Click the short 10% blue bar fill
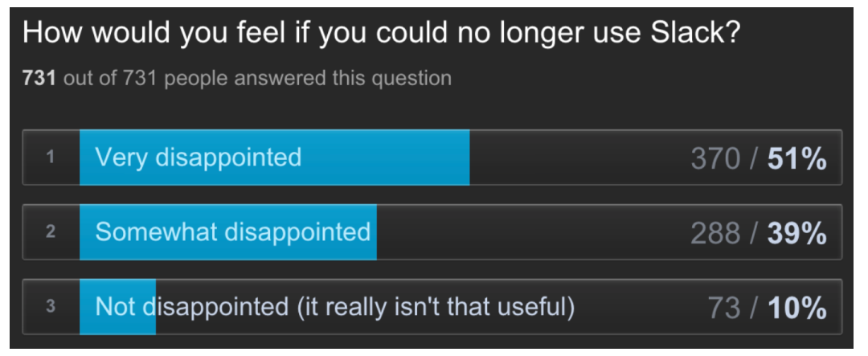 coord(117,307)
